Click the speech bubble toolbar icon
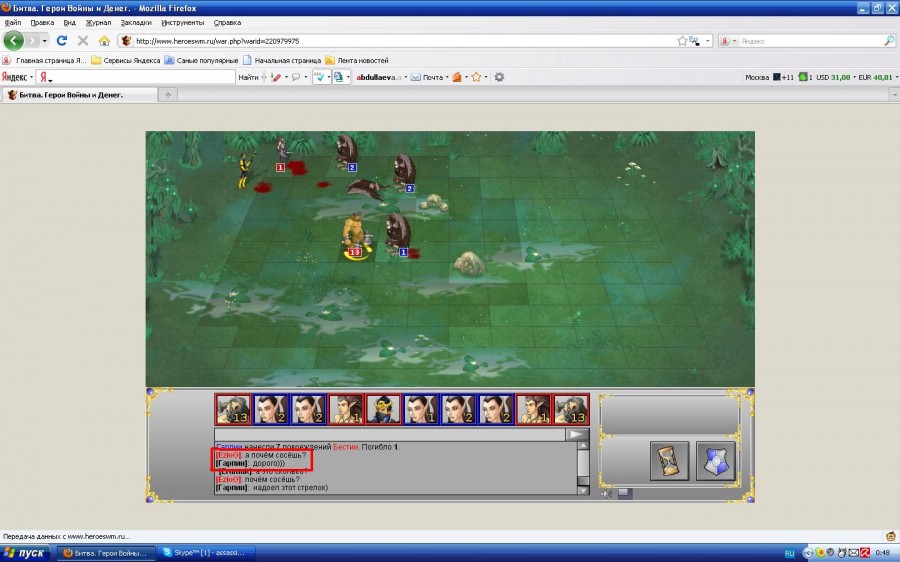The image size is (900, 562). click(x=296, y=77)
